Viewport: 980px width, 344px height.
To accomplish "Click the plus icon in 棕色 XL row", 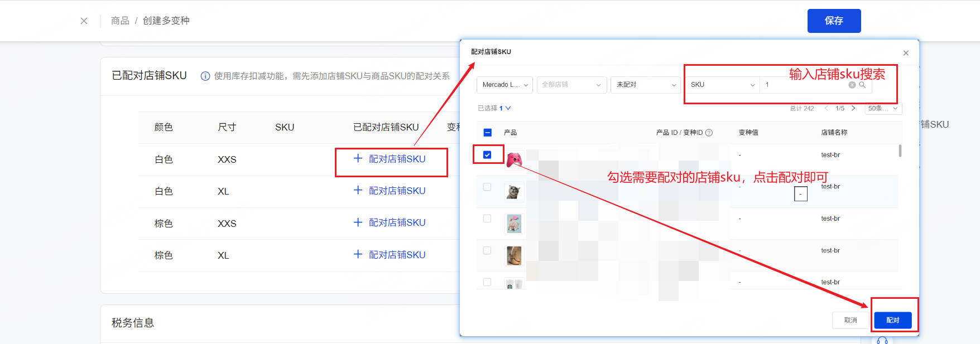I will pos(358,254).
